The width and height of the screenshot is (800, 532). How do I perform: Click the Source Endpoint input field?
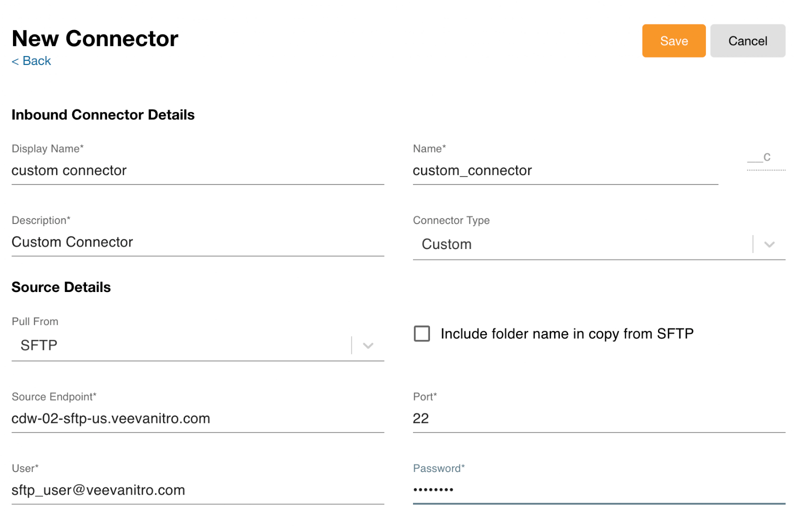click(197, 419)
